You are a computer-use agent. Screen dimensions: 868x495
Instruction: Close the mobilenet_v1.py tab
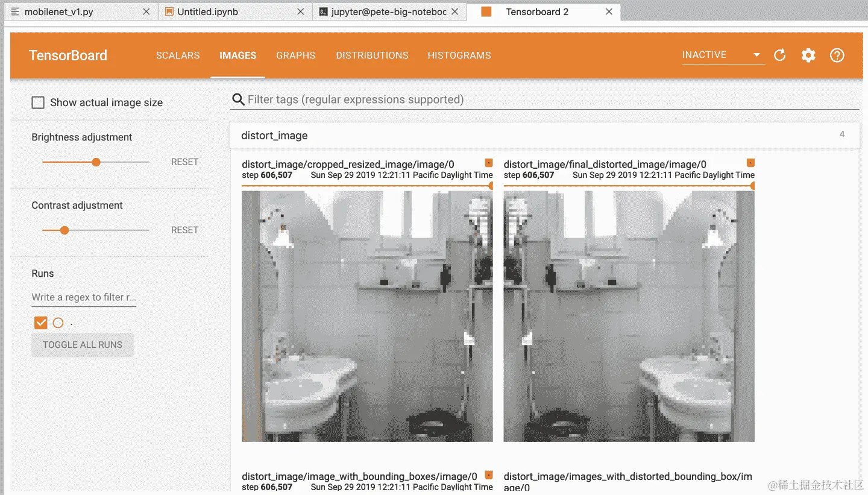point(146,11)
